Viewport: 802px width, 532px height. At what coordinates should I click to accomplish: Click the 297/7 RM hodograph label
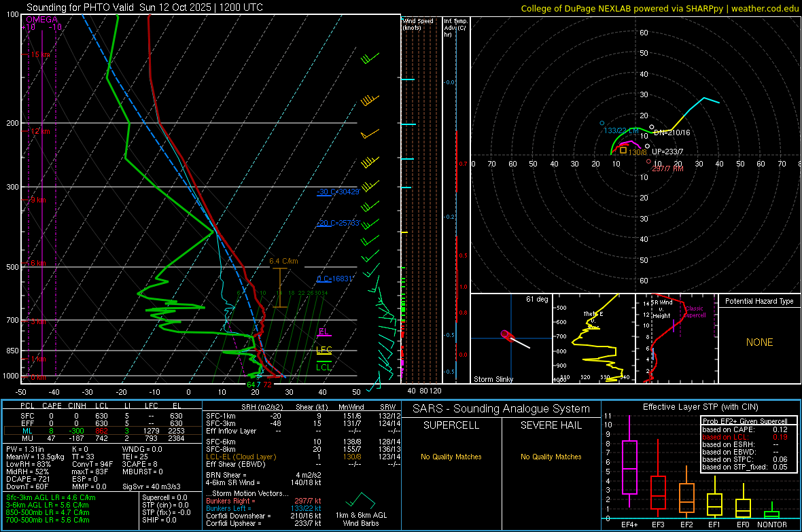(x=667, y=169)
